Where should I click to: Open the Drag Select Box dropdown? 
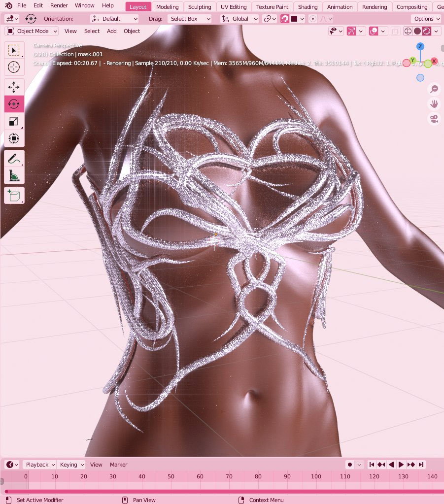click(x=190, y=19)
